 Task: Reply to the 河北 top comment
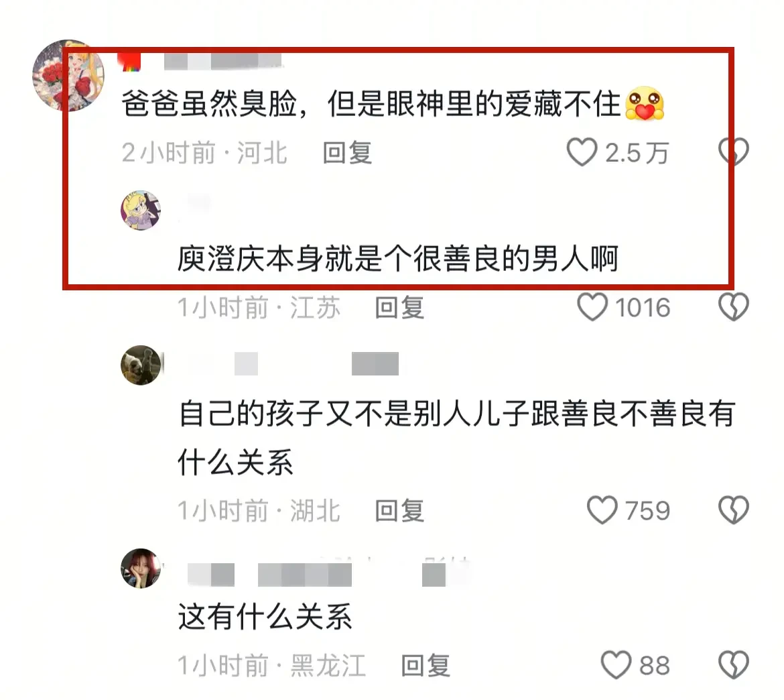tap(348, 153)
